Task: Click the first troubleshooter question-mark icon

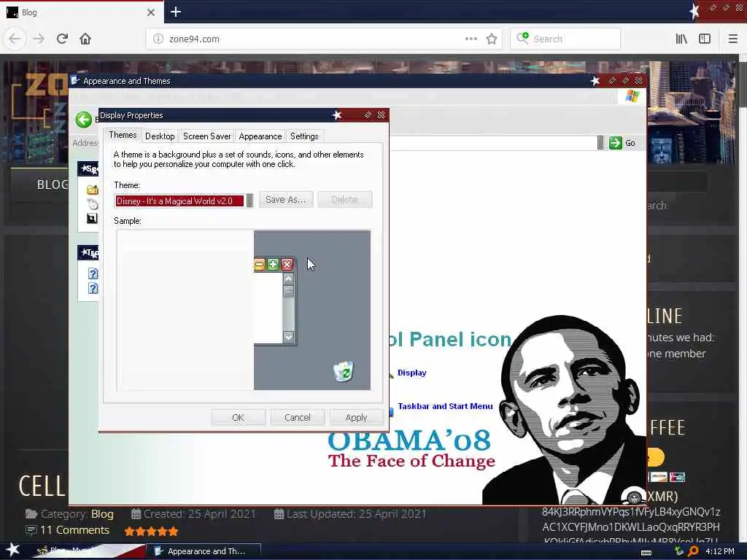Action: click(93, 273)
